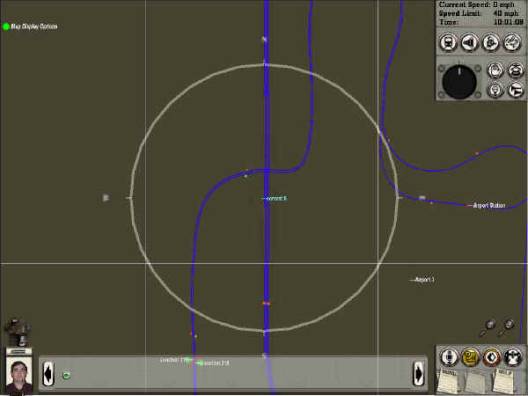Zoom map with the right magnifier icon

click(506, 328)
